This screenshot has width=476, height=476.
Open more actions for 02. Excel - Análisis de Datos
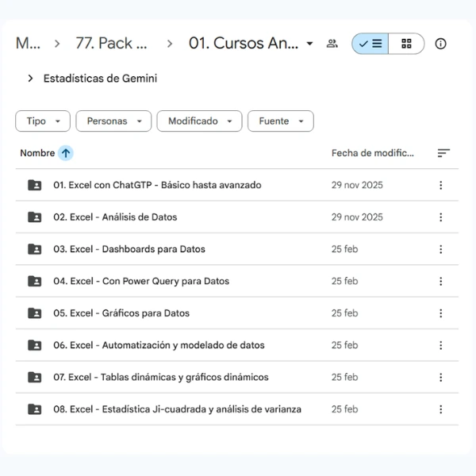tap(441, 217)
